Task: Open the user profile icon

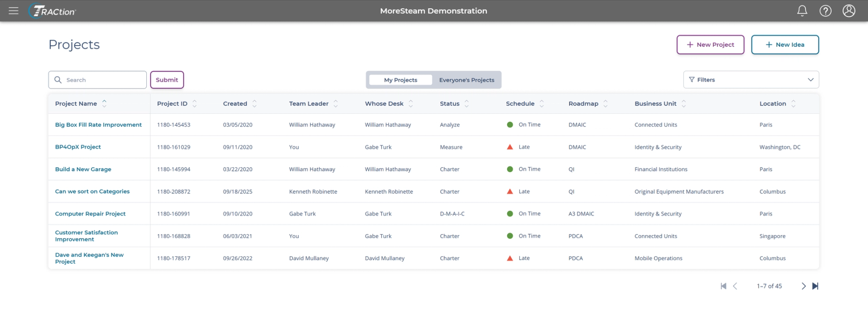Action: [849, 11]
